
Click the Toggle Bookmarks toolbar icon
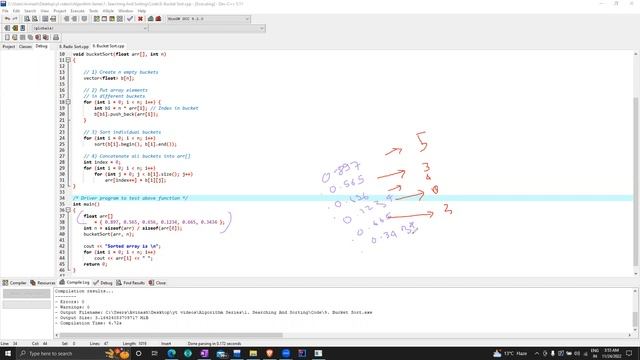15,28
